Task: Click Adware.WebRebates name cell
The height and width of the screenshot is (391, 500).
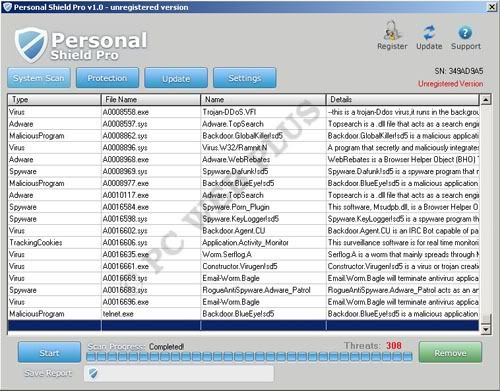Action: [263, 160]
